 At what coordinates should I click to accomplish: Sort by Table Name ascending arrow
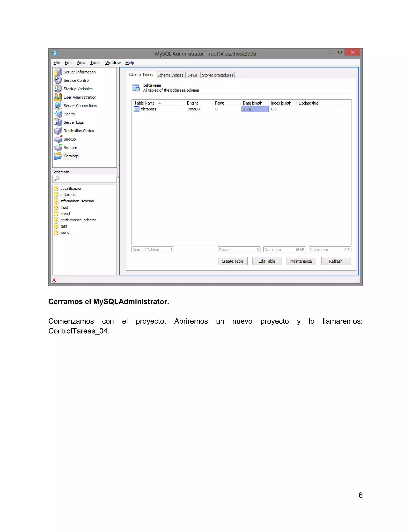pyautogui.click(x=160, y=103)
